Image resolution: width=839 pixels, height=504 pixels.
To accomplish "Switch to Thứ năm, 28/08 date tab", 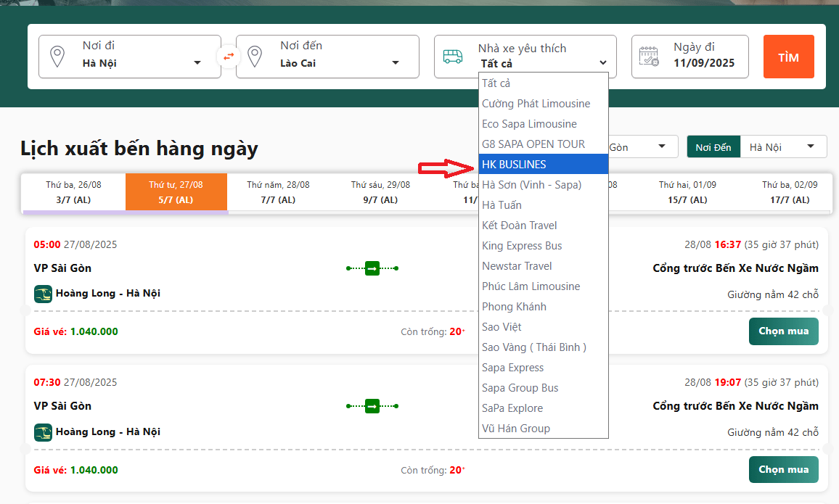I will [x=278, y=192].
